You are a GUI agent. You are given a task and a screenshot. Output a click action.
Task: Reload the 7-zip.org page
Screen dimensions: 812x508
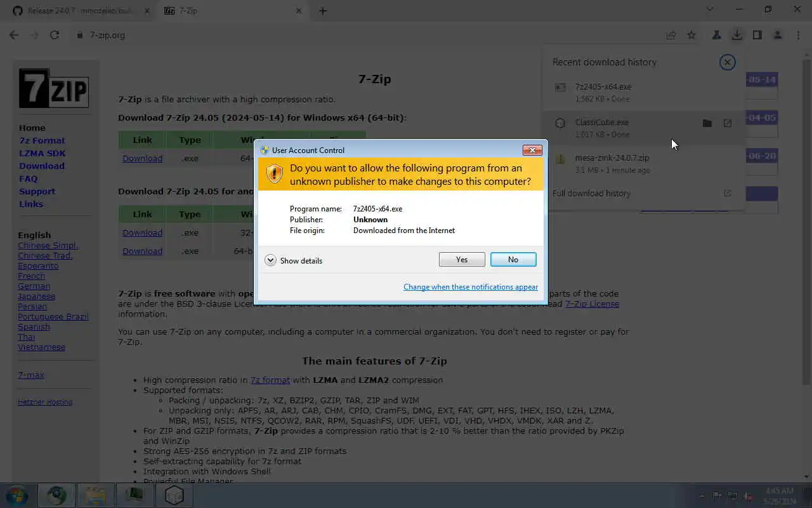[x=55, y=35]
